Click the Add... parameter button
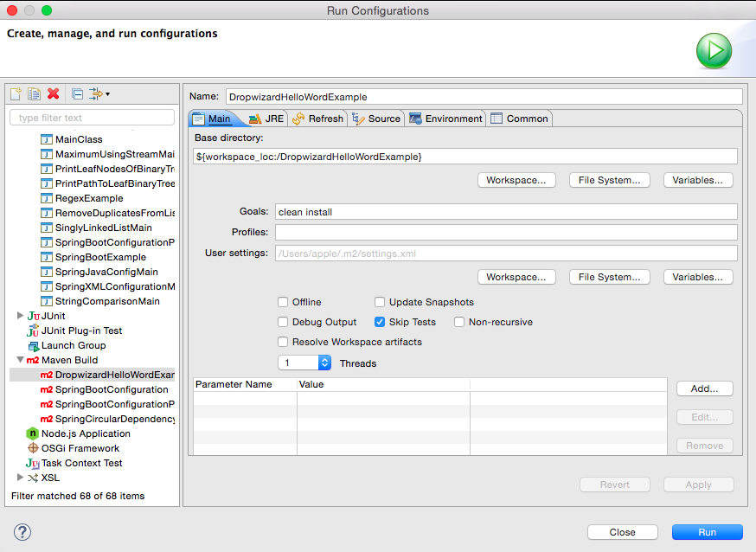This screenshot has height=552, width=756. point(704,388)
